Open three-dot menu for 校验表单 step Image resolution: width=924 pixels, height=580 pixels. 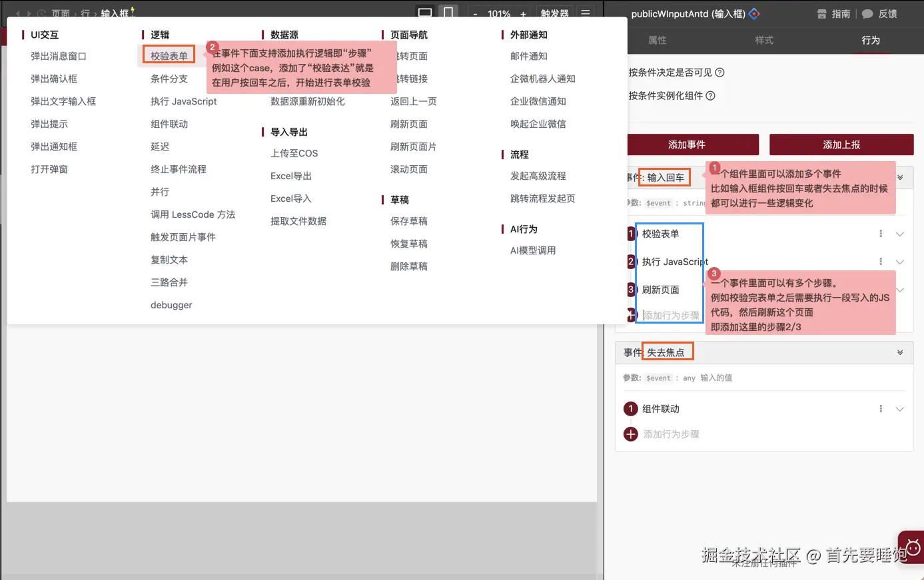pyautogui.click(x=881, y=234)
